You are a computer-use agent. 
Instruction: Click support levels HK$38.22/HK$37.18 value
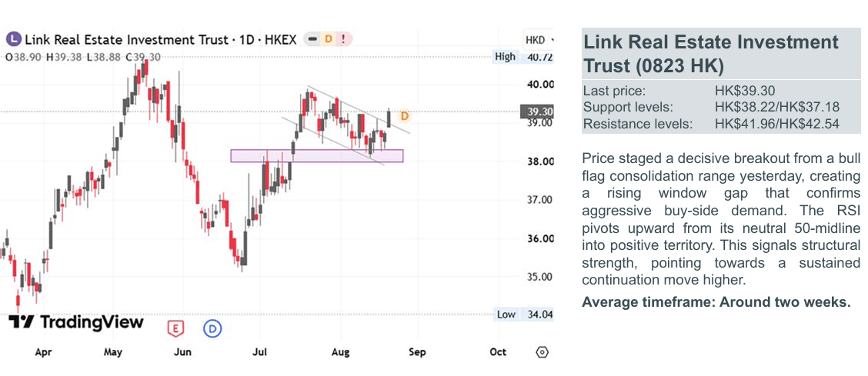[x=777, y=108]
